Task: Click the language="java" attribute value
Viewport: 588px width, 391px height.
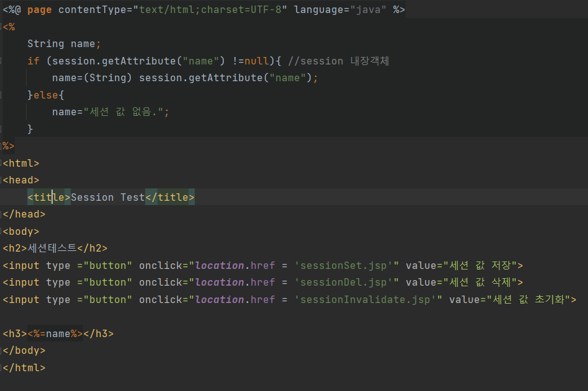Action: (368, 10)
